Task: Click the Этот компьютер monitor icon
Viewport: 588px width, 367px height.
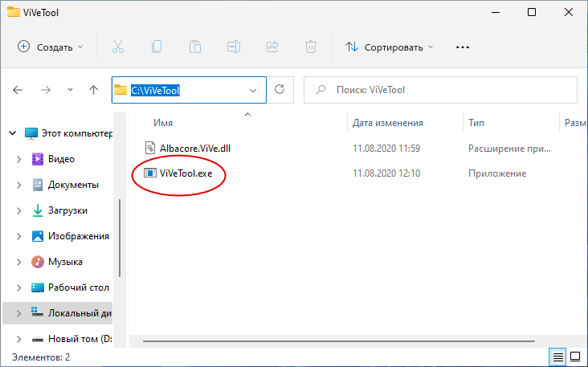Action: point(31,133)
